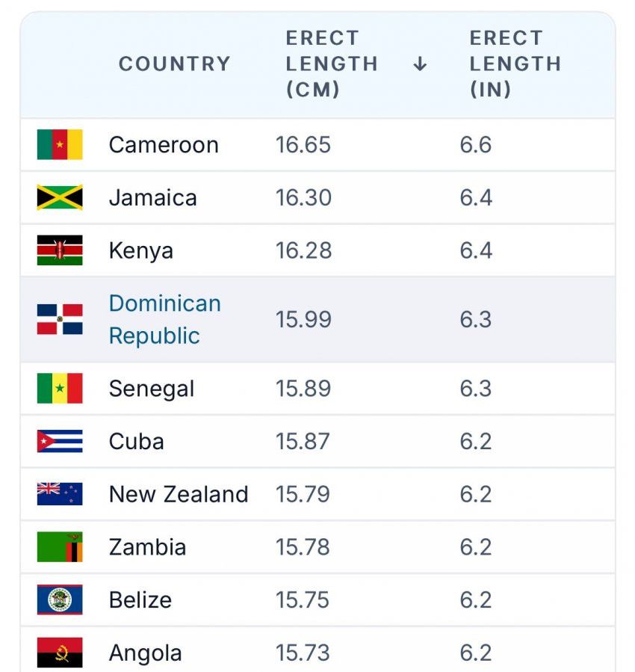635x672 pixels.
Task: Click Angola's 15.73 centimeter value
Action: coord(303,653)
